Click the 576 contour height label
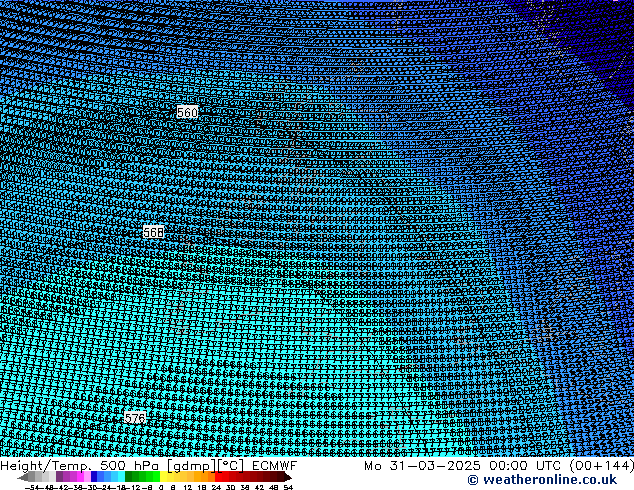Image resolution: width=634 pixels, height=490 pixels. 135,418
